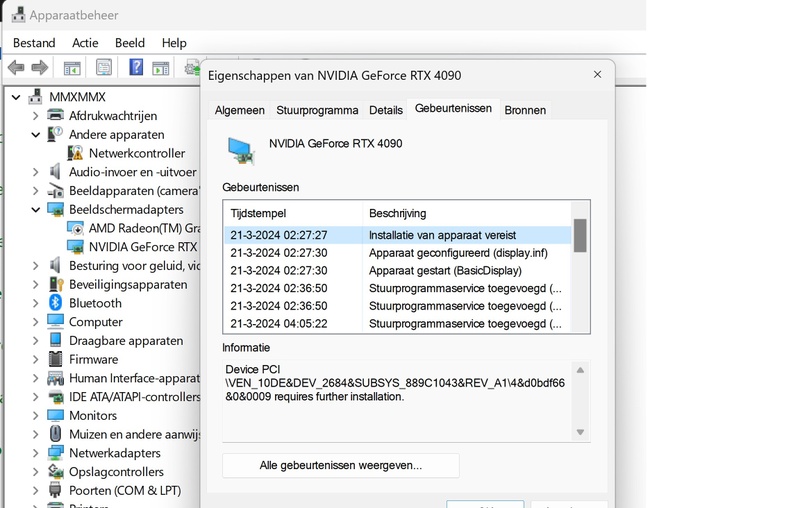This screenshot has height=508, width=800.
Task: Close the NVIDIA properties dialog
Action: pyautogui.click(x=597, y=74)
